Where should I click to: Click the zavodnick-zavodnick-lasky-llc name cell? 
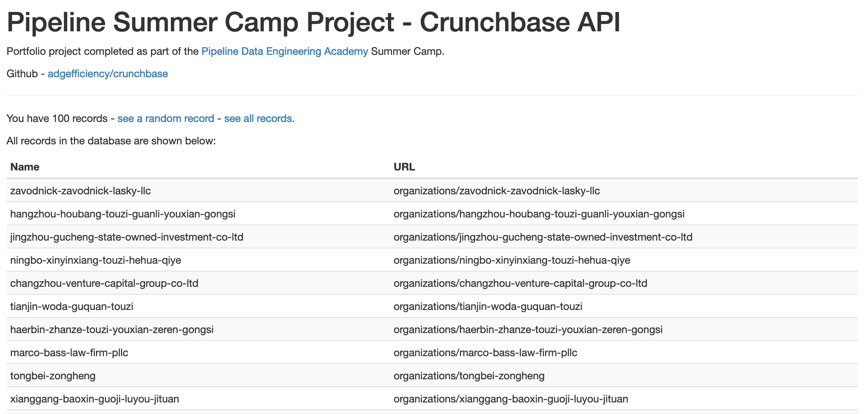198,191
